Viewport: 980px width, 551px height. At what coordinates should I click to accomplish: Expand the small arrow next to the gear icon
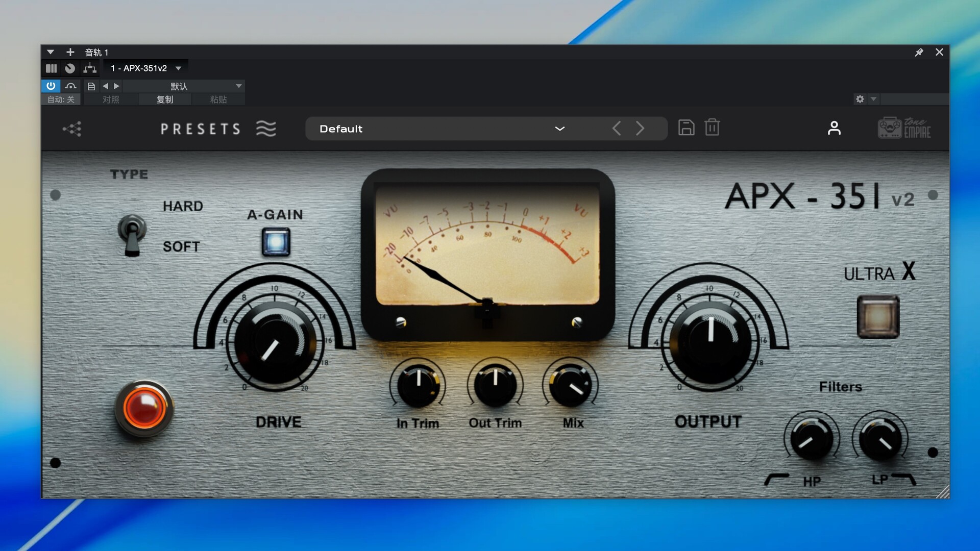[873, 99]
